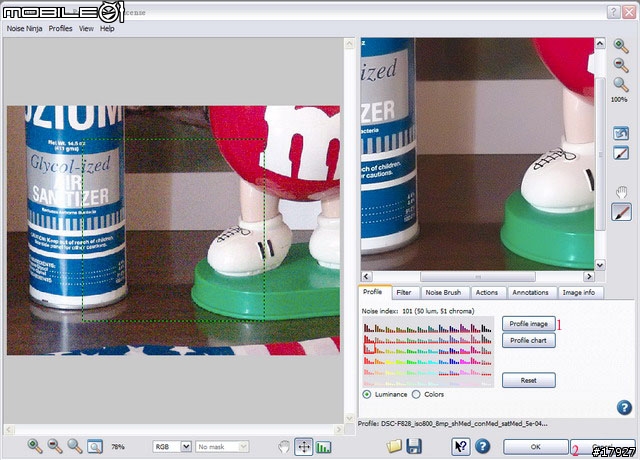
Task: Select the four-arrow move selection tool
Action: tap(304, 447)
